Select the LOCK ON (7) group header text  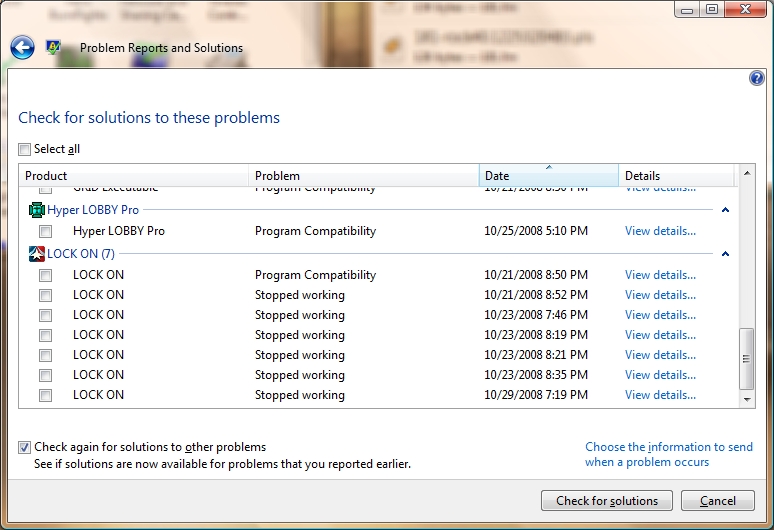(x=81, y=254)
